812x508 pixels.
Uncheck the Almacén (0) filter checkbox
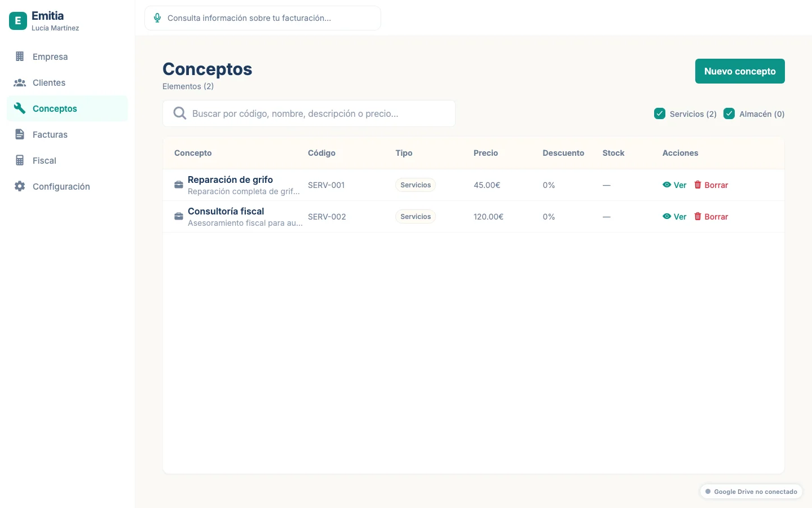(x=729, y=113)
